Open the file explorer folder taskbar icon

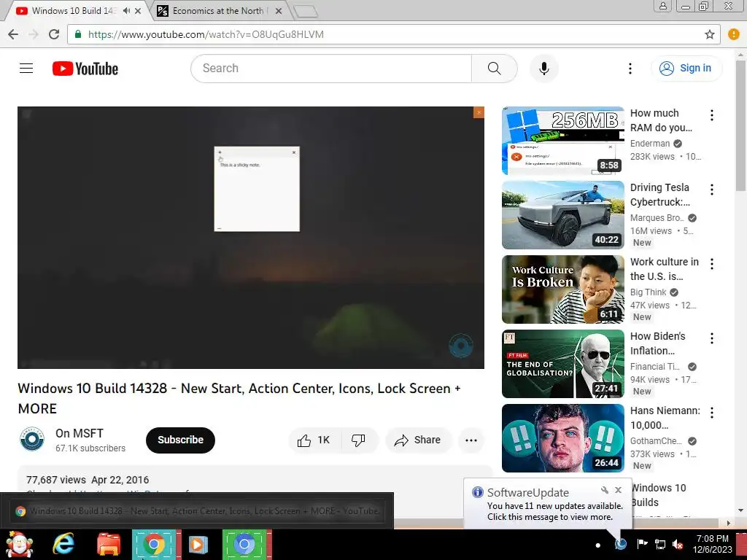[x=109, y=544]
